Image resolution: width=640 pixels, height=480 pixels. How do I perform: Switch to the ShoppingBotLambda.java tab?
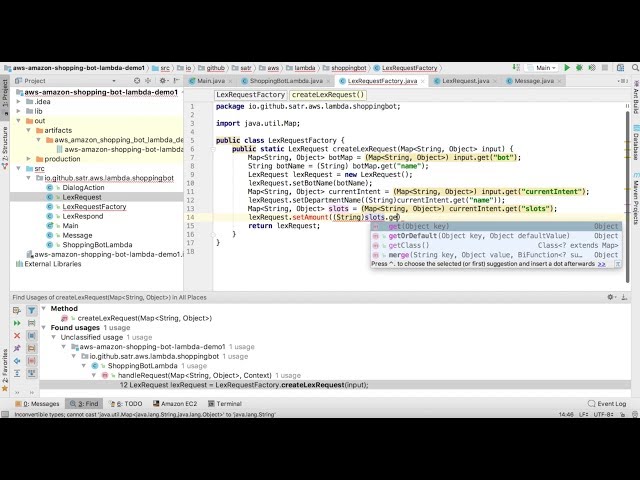point(286,81)
